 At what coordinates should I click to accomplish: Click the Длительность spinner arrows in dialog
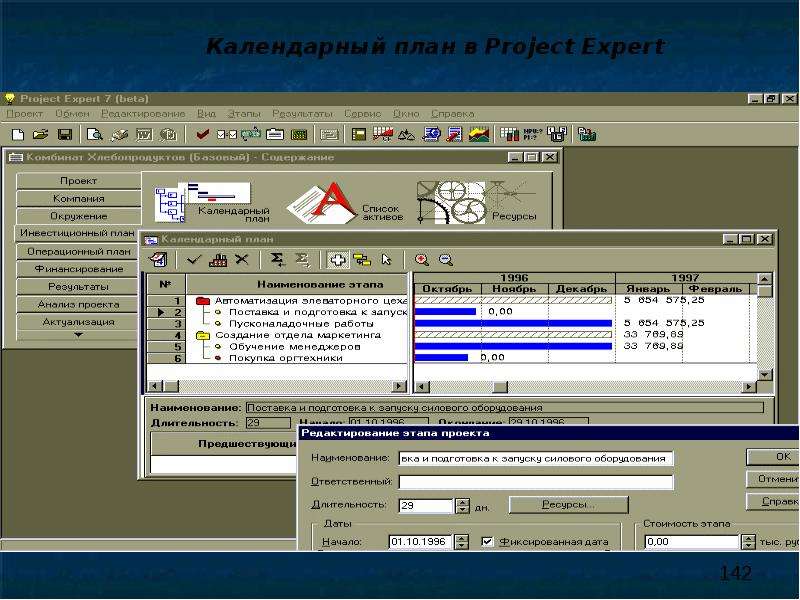(462, 506)
